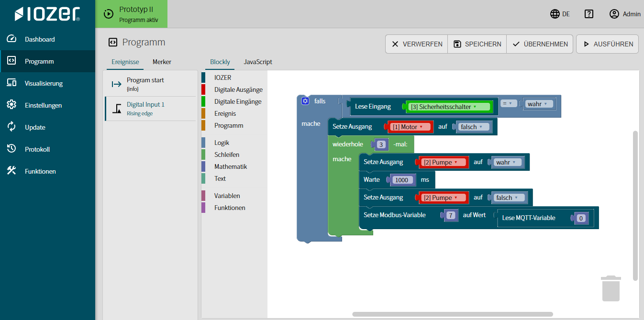
Task: Open Dashboard from the sidebar
Action: tap(40, 39)
